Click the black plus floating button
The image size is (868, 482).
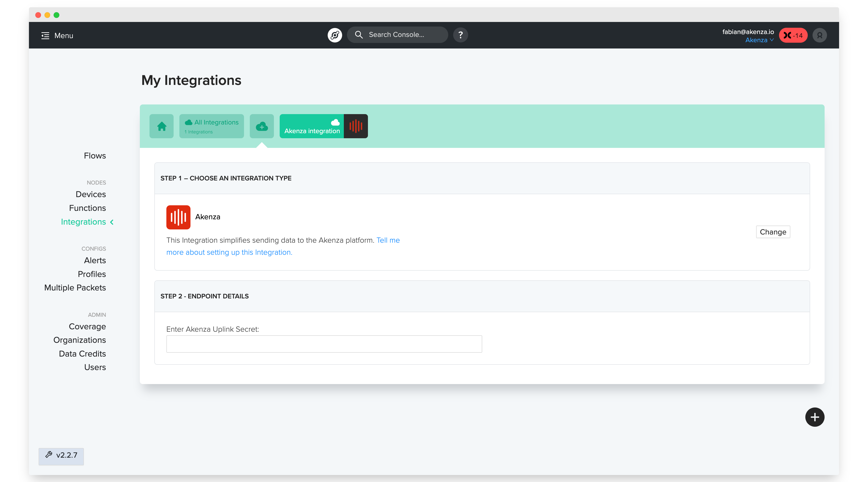(815, 417)
